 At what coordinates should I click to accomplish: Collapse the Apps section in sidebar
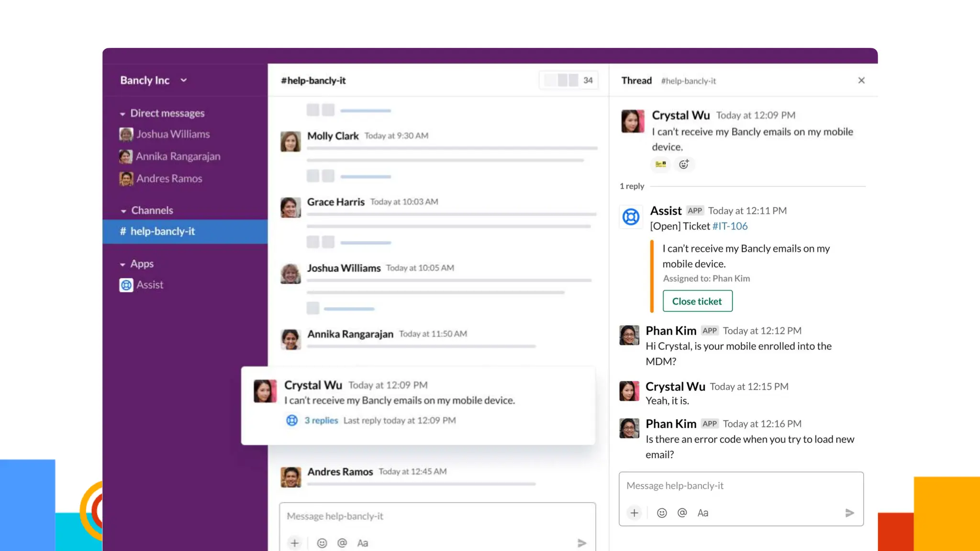pos(122,264)
